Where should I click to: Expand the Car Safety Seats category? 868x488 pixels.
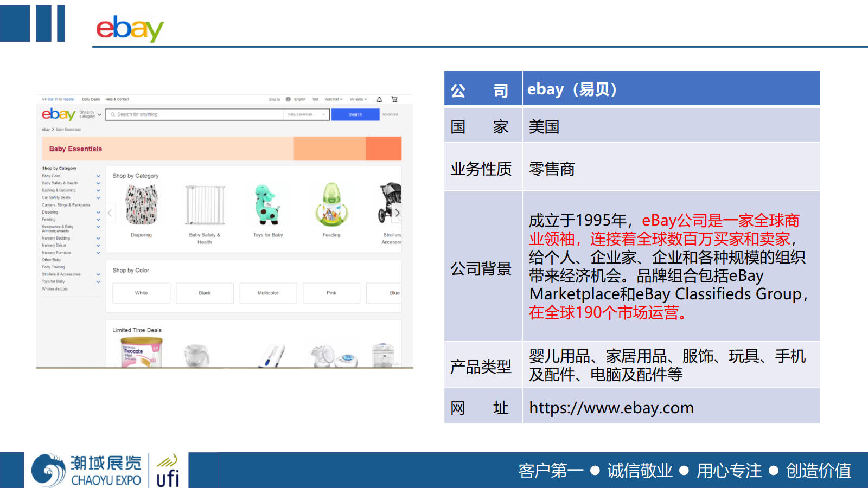[98, 198]
